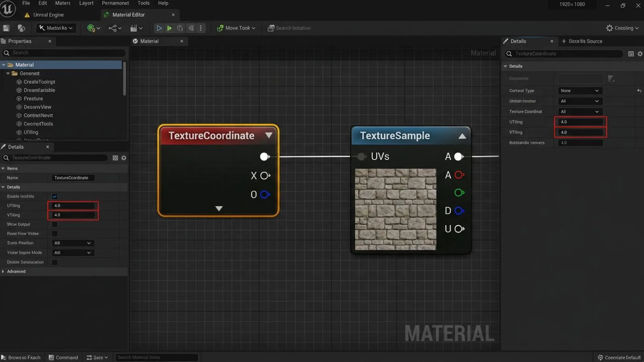Click the UVs input pin on TextureSample
This screenshot has width=644, height=362.
361,156
